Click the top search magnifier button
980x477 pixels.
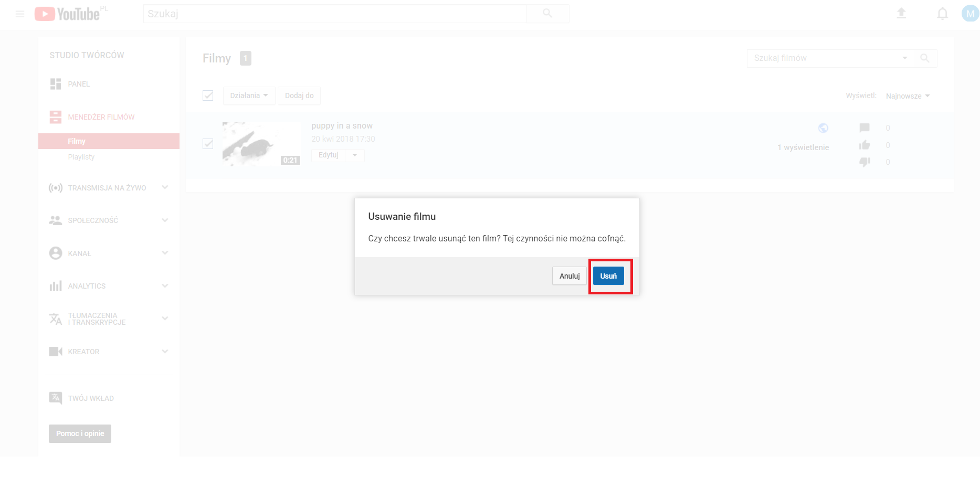coord(547,14)
